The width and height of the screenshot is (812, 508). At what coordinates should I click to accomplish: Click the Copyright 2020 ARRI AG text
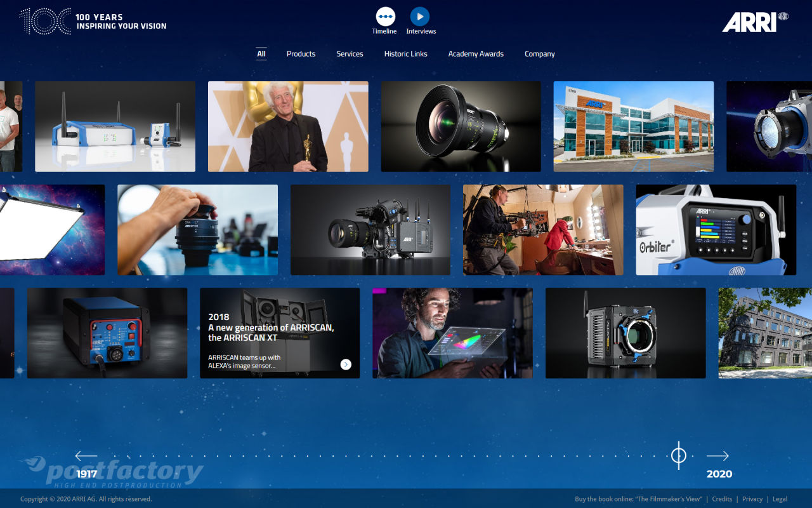coord(86,499)
